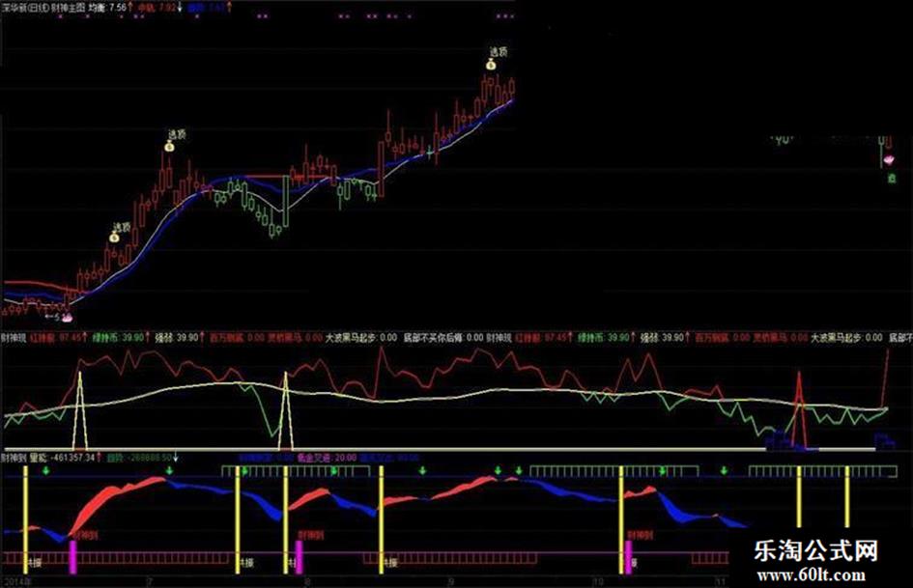Select the 底部不买你后悔: 0.00 readout
Screen dimensions: 913x588
(443, 337)
